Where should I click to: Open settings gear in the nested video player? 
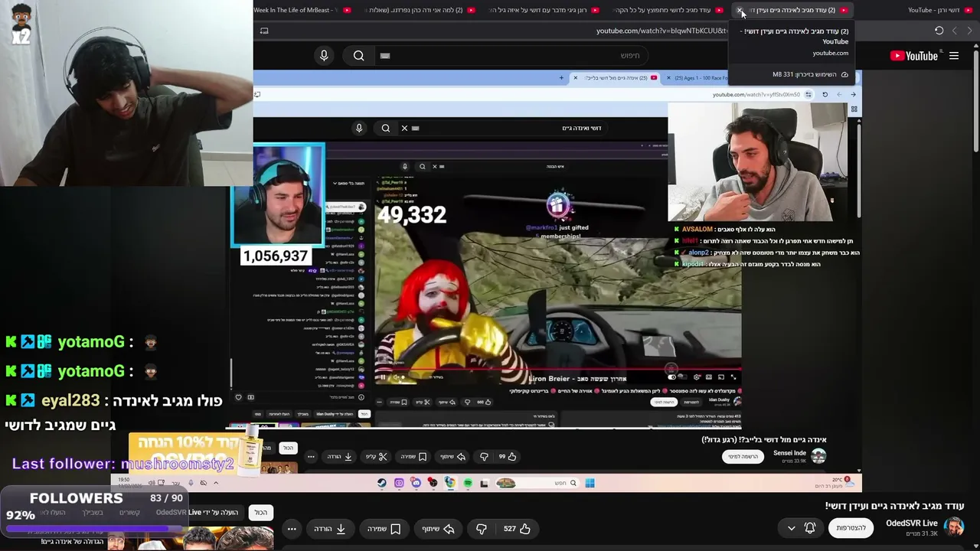[697, 377]
